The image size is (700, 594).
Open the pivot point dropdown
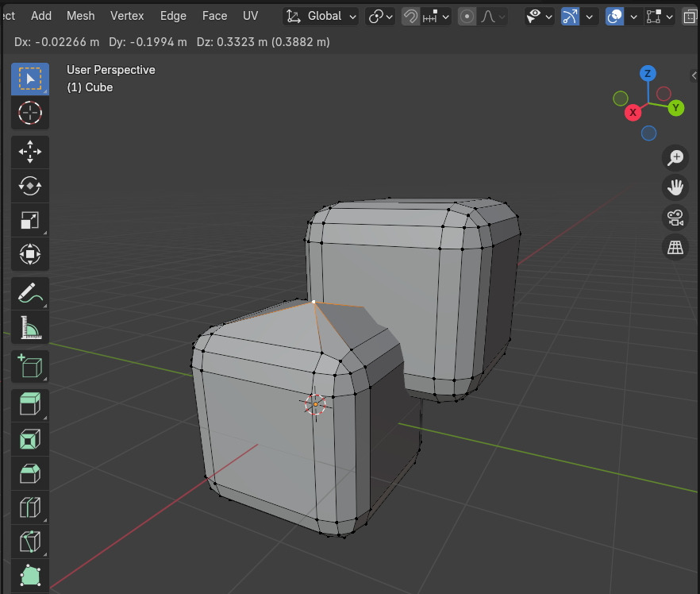point(380,17)
